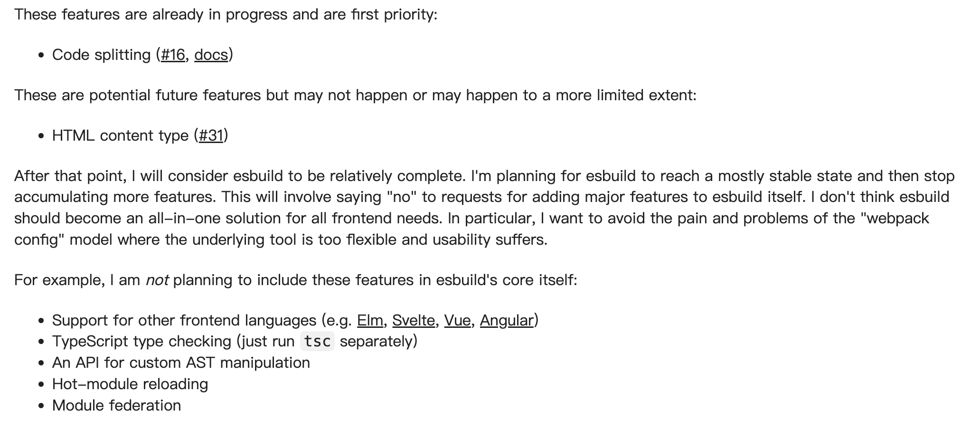Click the "Hot-module reloading" list item

coord(130,384)
